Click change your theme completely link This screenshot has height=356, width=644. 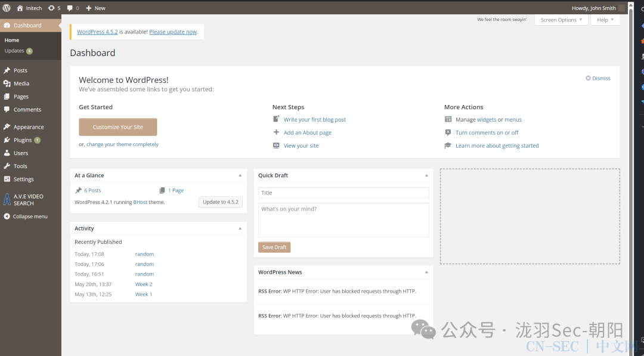click(x=122, y=144)
